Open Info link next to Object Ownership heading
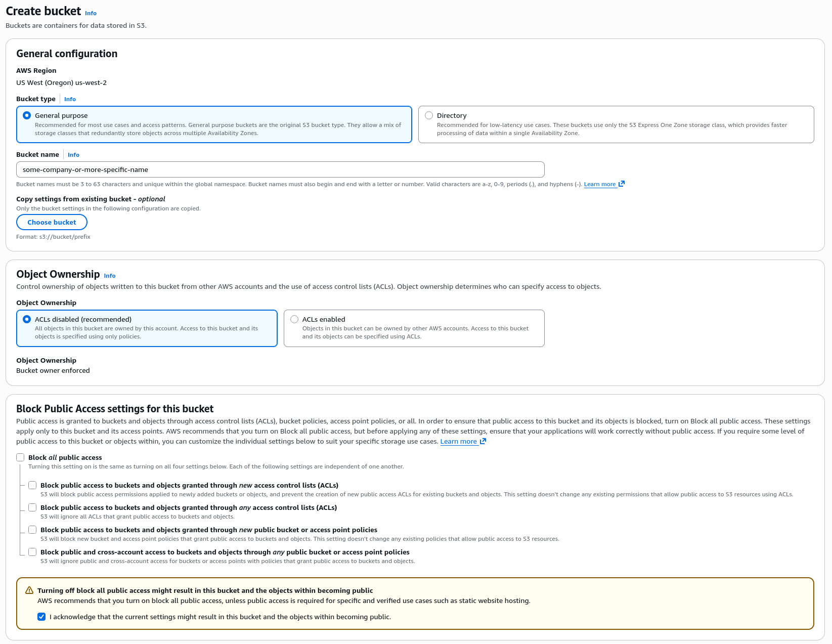 pos(110,276)
